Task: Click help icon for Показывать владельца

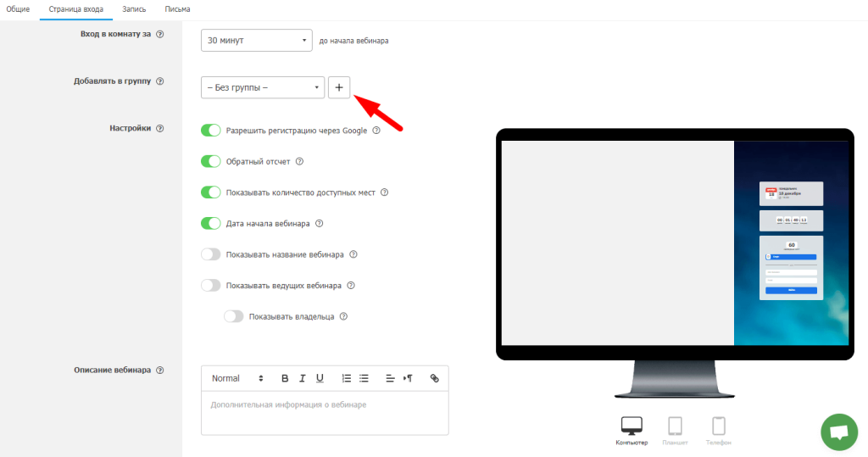Action: coord(344,317)
